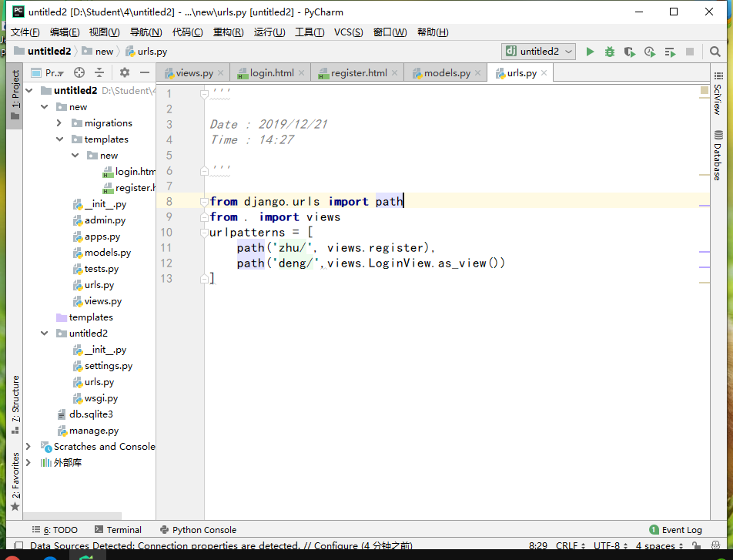Click the Search Everywhere magnifier icon

tap(715, 52)
